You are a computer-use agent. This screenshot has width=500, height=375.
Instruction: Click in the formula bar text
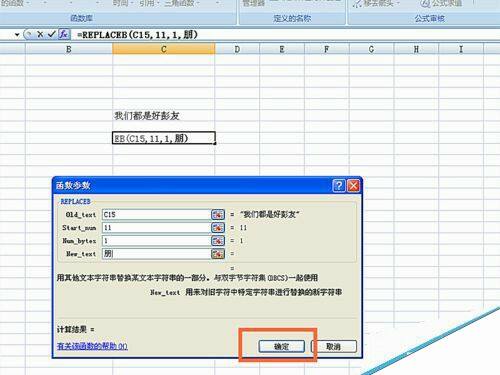tap(137, 34)
